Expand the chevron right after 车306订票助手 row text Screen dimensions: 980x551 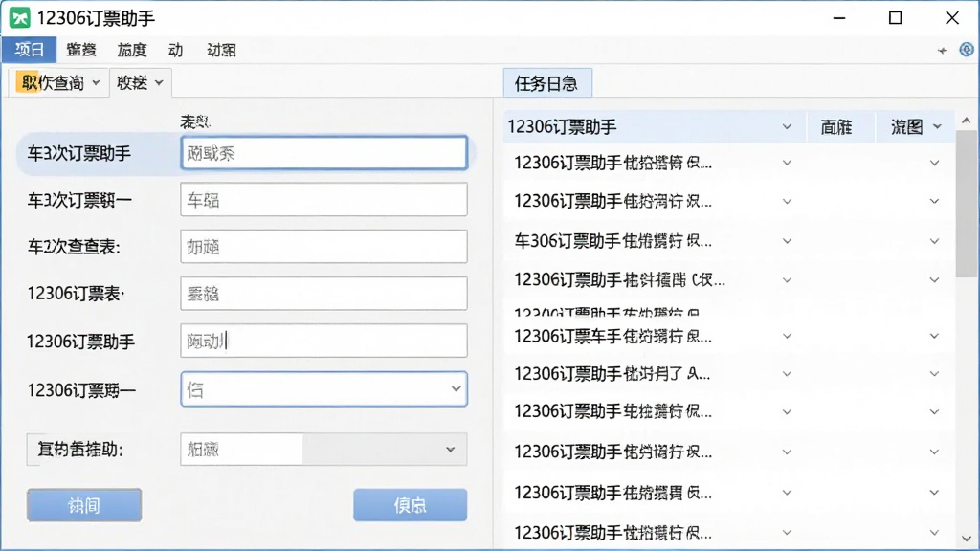[787, 241]
